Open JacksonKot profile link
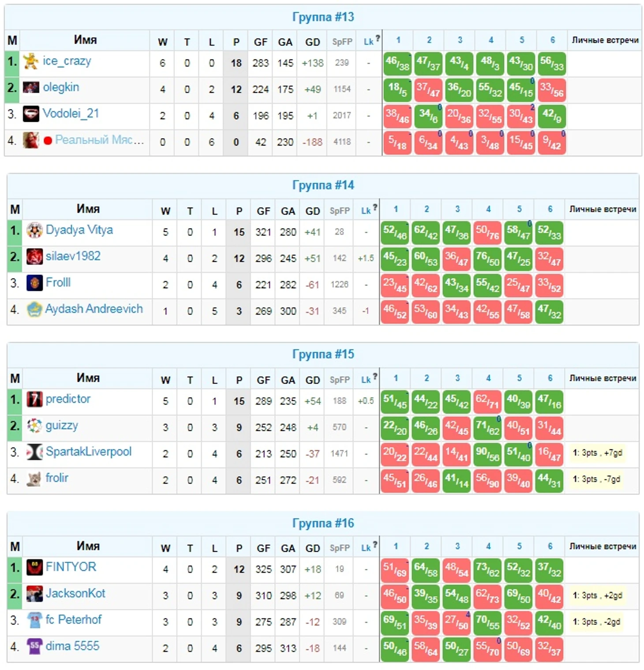Image resolution: width=644 pixels, height=670 pixels. (x=75, y=593)
